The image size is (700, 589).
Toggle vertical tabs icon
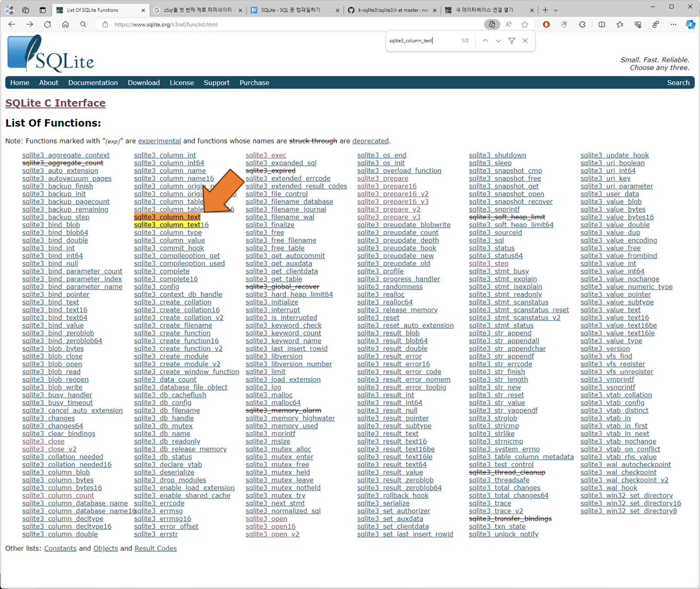pos(42,9)
